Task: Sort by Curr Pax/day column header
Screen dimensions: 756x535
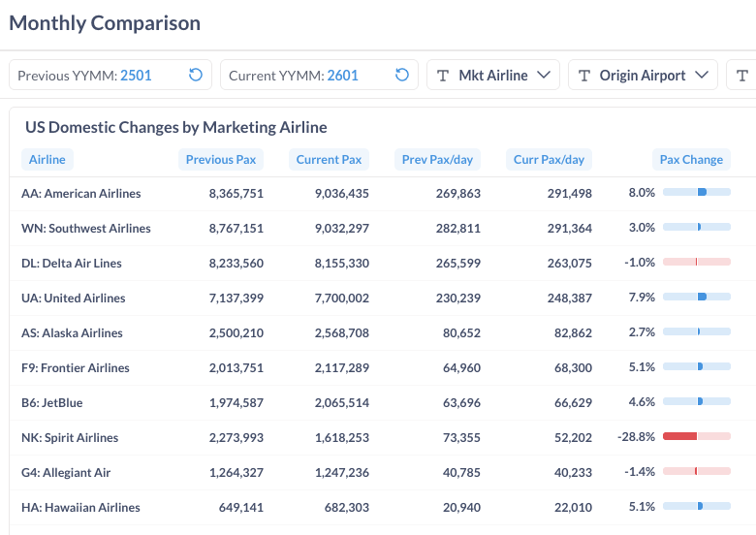Action: (549, 160)
